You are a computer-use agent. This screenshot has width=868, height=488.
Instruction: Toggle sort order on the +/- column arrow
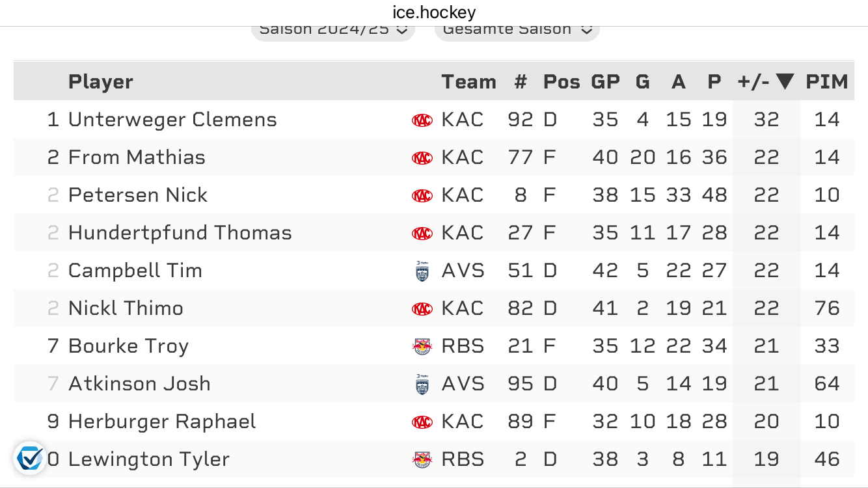coord(785,81)
